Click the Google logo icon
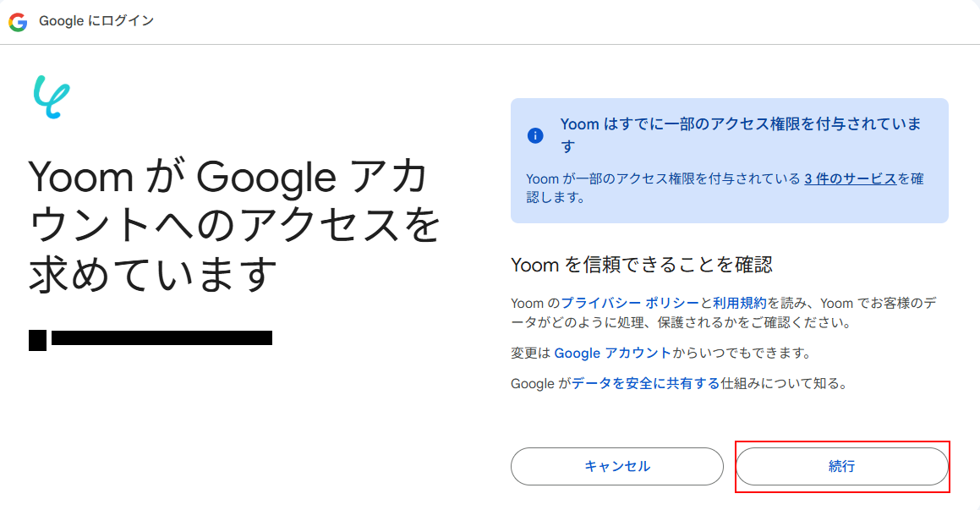This screenshot has width=980, height=510. pos(18,21)
